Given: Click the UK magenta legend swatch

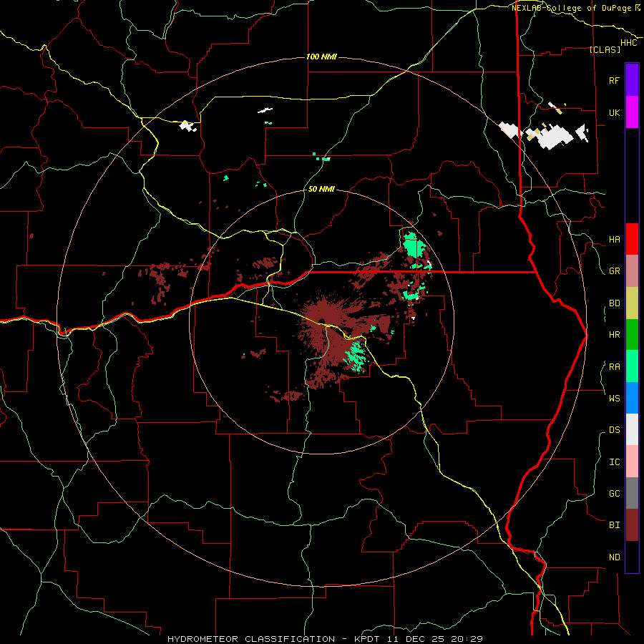Looking at the screenshot, I should [632, 112].
